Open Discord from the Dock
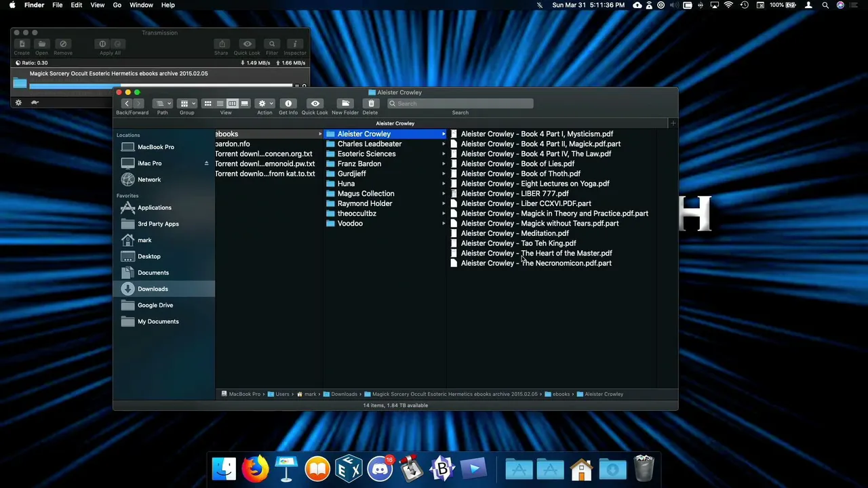 coord(380,469)
